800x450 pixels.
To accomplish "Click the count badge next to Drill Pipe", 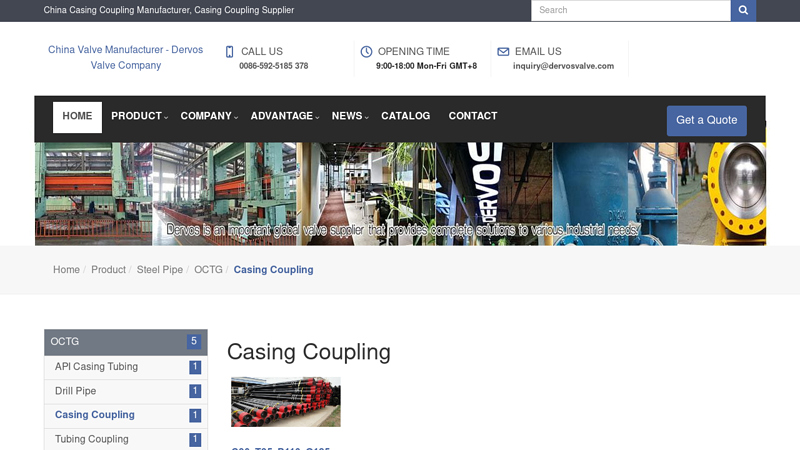I will coord(195,391).
